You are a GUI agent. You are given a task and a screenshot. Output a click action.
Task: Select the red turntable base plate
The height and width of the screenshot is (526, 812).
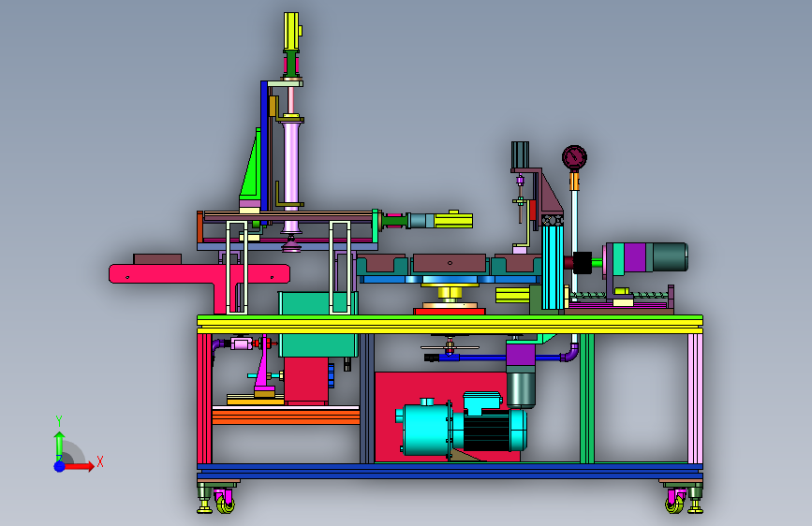[450, 311]
